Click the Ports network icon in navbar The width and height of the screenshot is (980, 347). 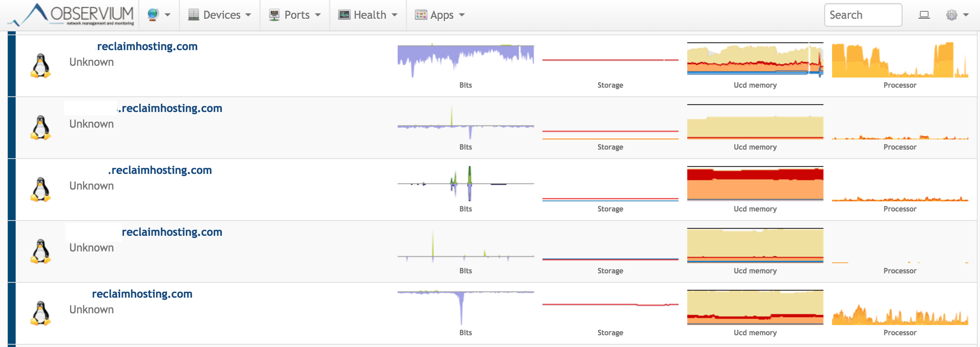click(x=274, y=15)
